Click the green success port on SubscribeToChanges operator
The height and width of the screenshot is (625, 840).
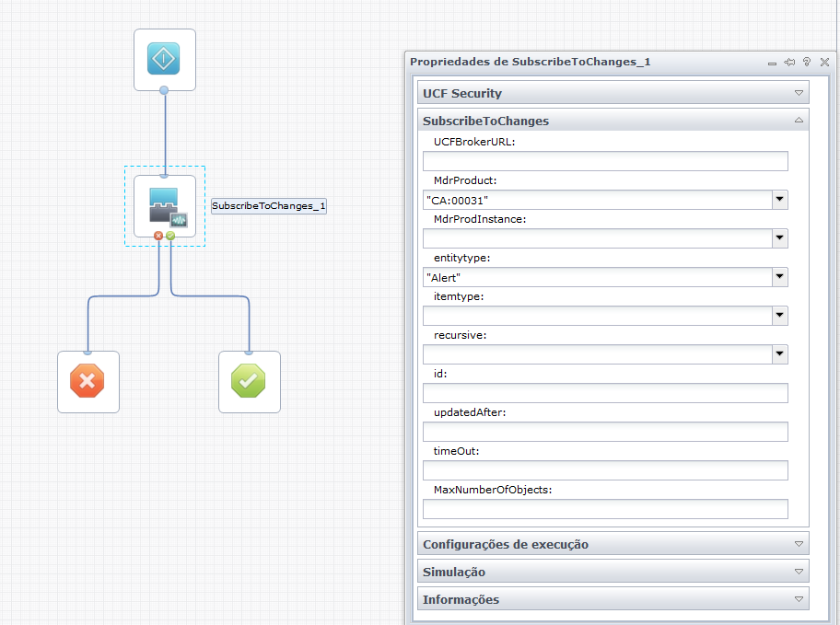(x=170, y=236)
